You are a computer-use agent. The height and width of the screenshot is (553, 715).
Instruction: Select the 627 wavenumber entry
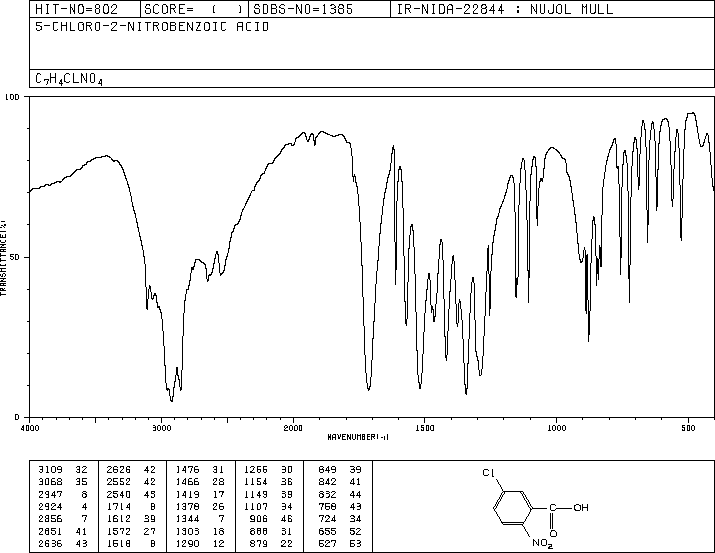[327, 543]
